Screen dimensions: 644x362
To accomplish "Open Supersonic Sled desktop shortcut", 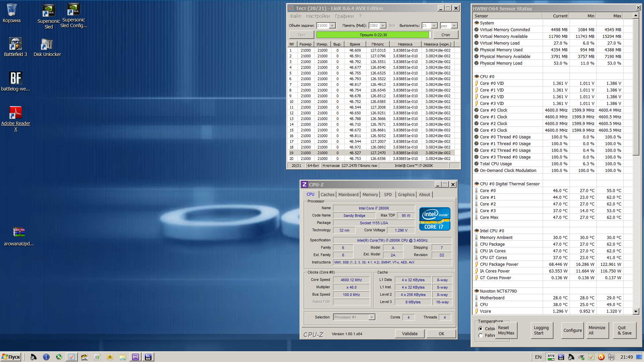I will (49, 17).
